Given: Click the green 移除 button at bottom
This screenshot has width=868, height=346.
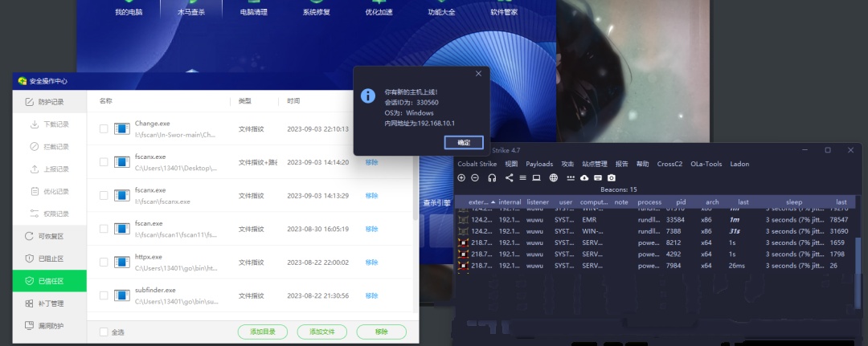Looking at the screenshot, I should point(382,332).
